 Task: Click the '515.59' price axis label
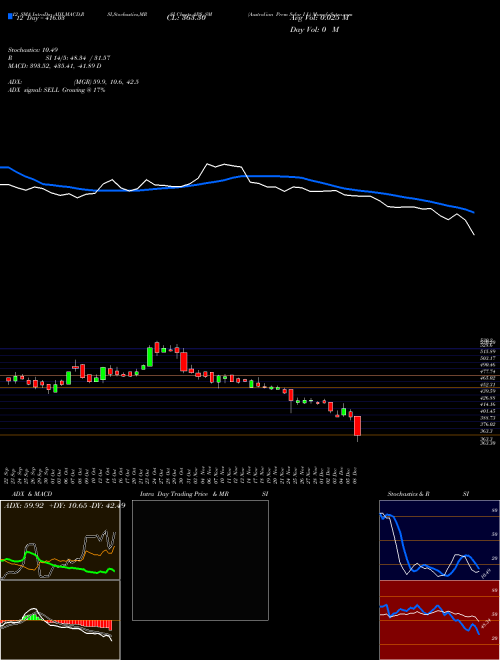tap(488, 351)
